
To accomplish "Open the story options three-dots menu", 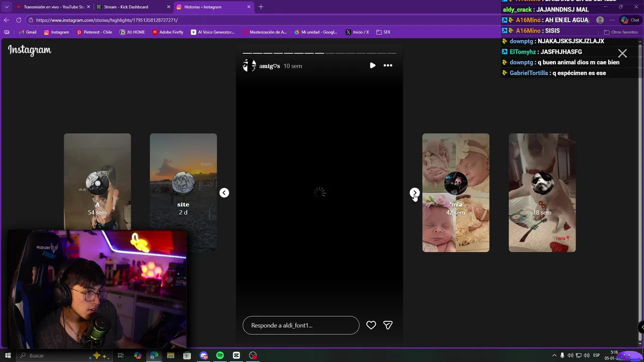I will pyautogui.click(x=388, y=65).
